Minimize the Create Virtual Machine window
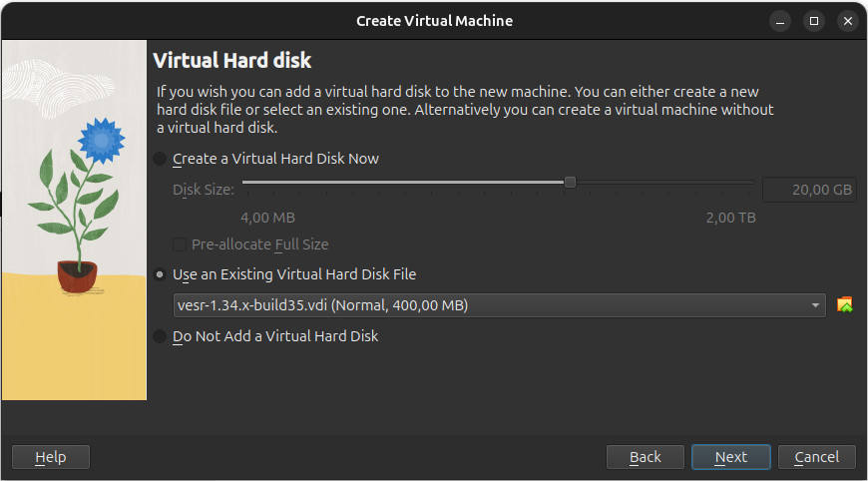Image resolution: width=868 pixels, height=481 pixels. click(x=781, y=20)
